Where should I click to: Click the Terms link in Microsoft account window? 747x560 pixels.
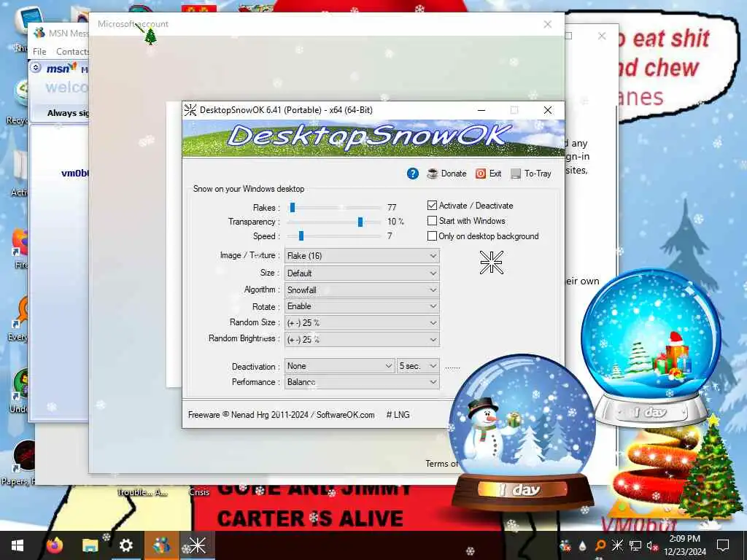tap(441, 463)
